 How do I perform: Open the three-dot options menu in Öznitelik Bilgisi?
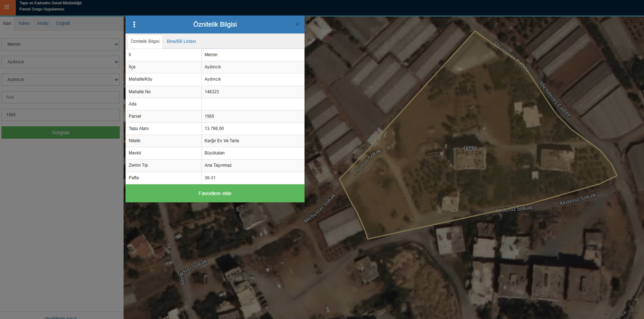pyautogui.click(x=134, y=24)
